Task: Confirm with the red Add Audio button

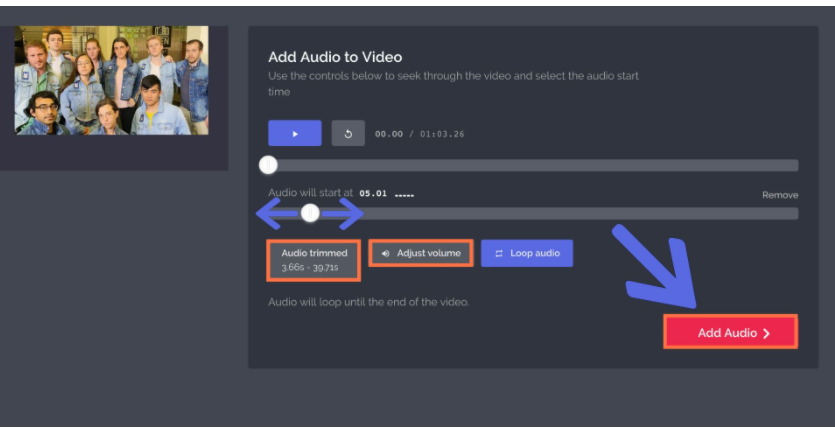Action: [x=731, y=333]
